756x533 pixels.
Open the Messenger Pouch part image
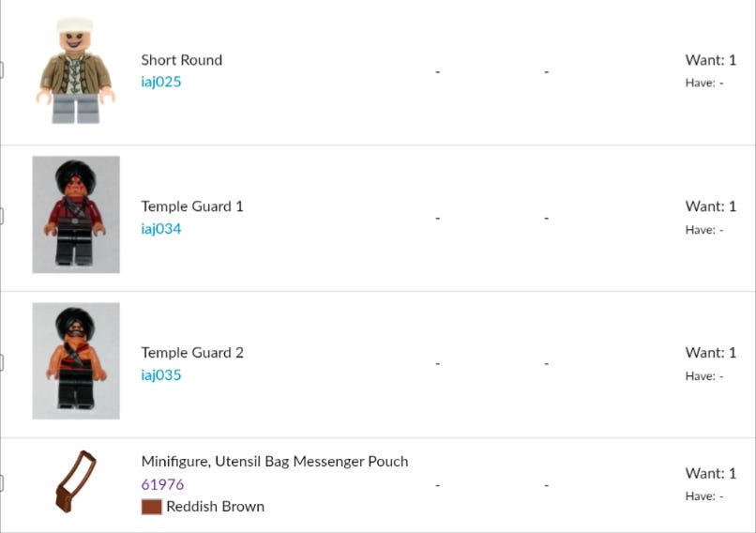point(76,481)
